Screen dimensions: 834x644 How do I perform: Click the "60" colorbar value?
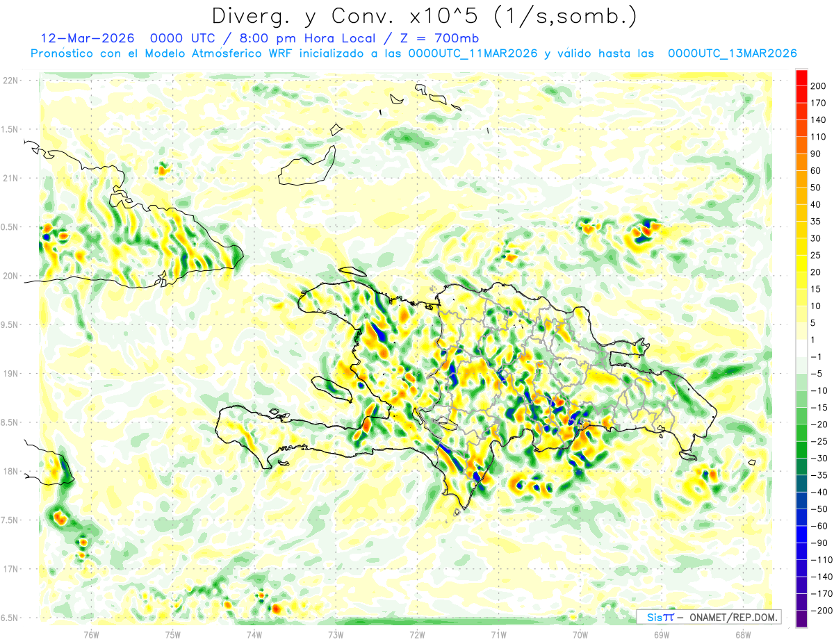tap(816, 171)
